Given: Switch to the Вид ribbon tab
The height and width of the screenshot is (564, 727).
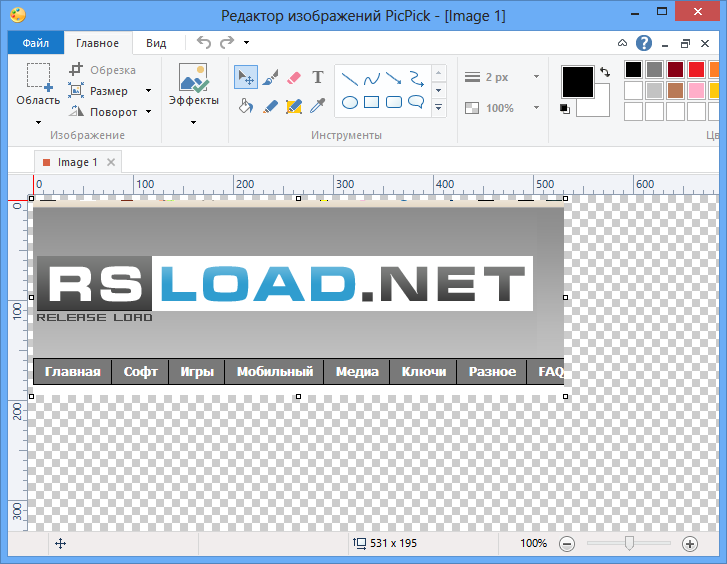Looking at the screenshot, I should 156,43.
